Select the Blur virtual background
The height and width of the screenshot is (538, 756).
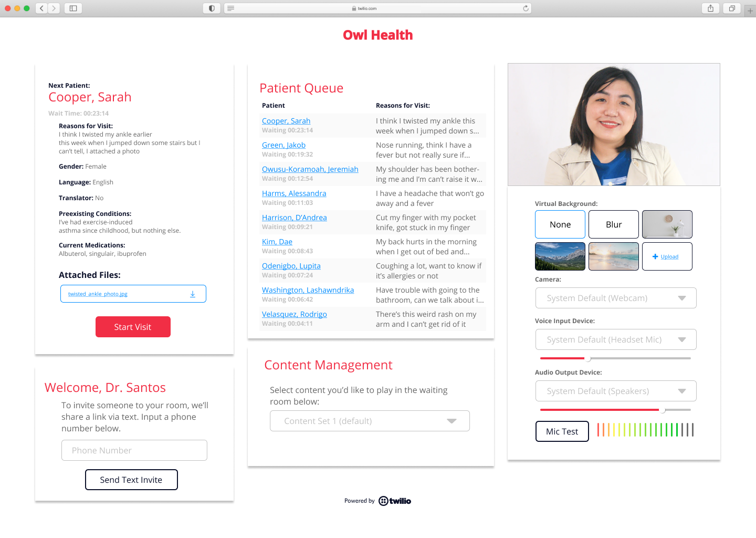pos(614,224)
